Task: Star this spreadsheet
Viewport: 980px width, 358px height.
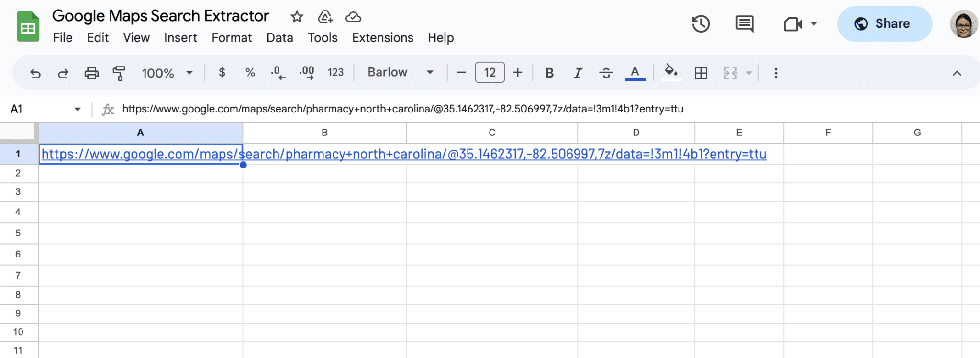Action: (297, 17)
